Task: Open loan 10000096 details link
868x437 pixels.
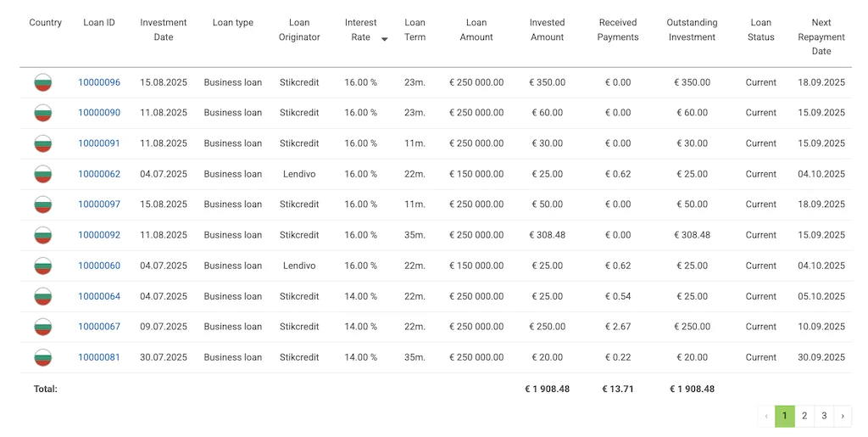Action: click(99, 82)
